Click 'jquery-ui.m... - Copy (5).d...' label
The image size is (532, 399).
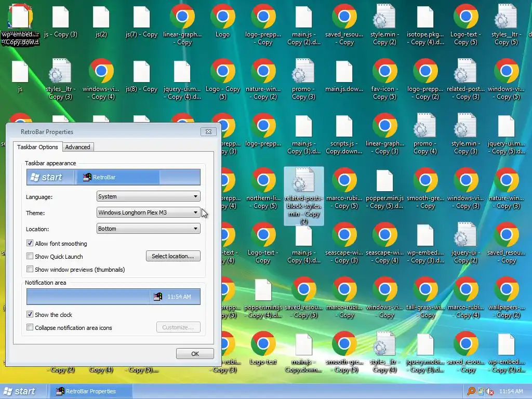click(x=507, y=147)
